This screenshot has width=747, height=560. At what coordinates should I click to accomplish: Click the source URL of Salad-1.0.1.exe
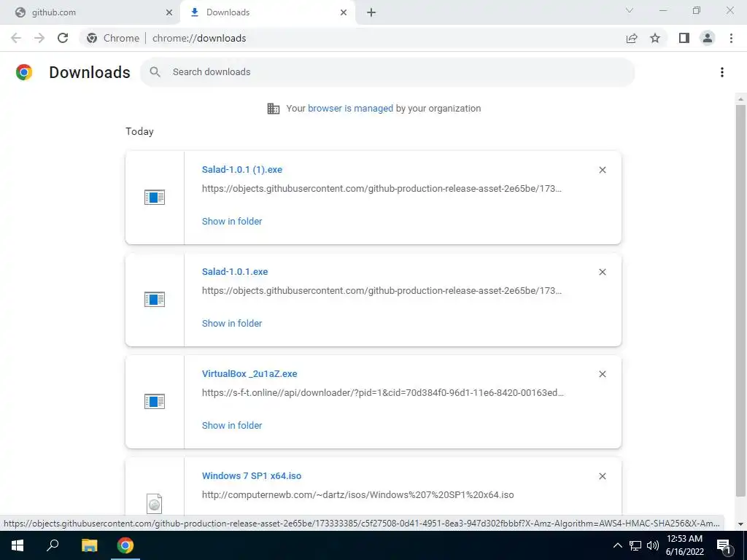click(x=382, y=290)
